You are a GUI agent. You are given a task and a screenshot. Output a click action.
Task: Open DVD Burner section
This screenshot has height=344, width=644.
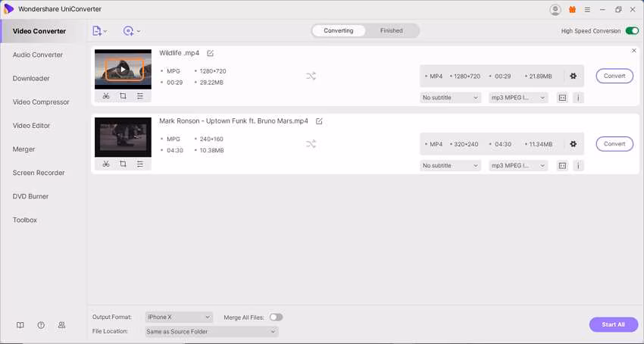31,196
